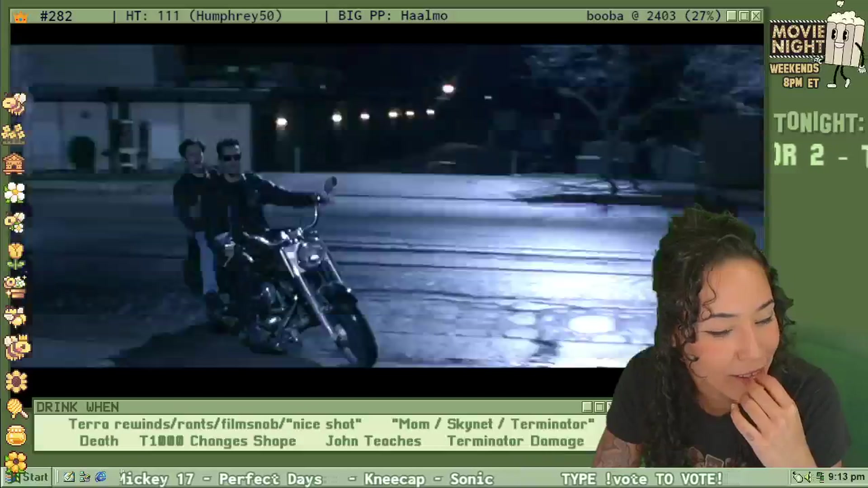
Task: Click the Terminator Damage rule
Action: click(x=515, y=441)
